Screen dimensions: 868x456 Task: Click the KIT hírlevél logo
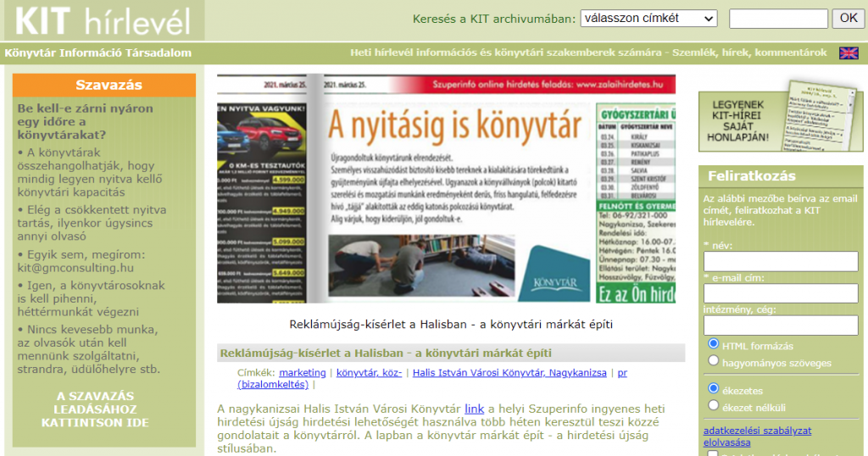103,20
